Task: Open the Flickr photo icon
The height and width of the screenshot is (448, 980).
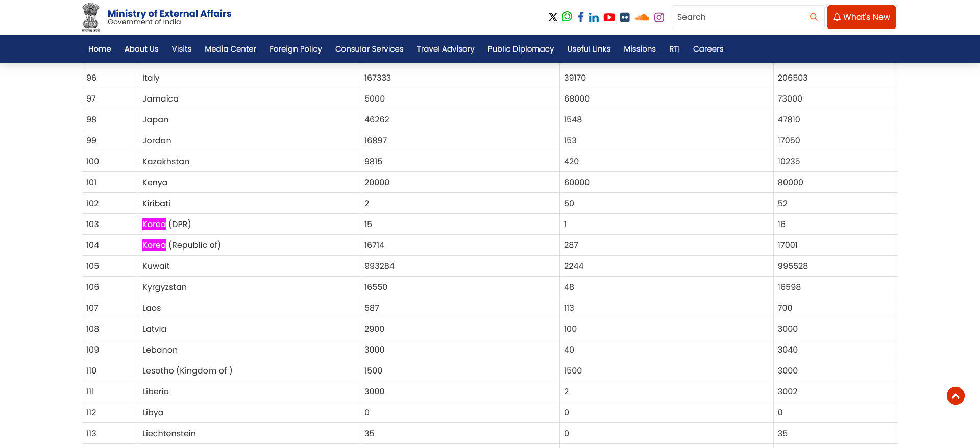Action: point(625,17)
